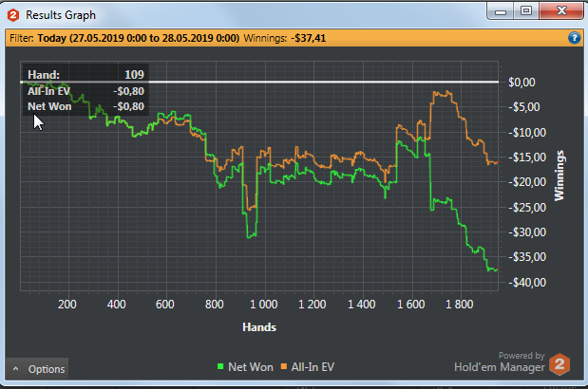Expand the Options panel
Screen dimensions: 588x389
37,369
